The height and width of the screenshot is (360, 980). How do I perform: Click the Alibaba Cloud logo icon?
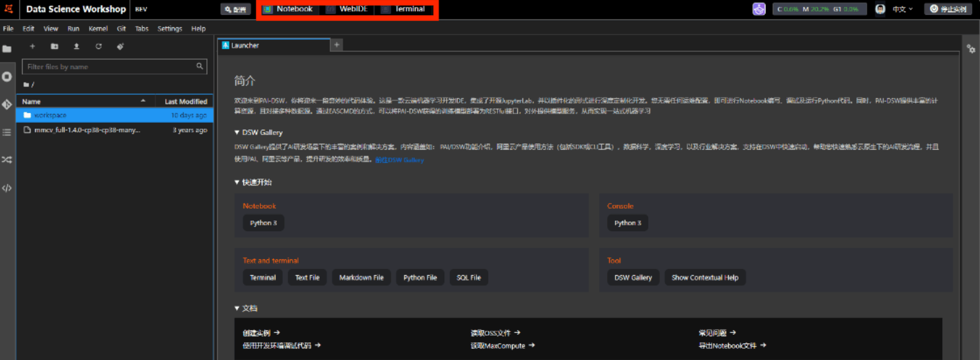point(9,8)
